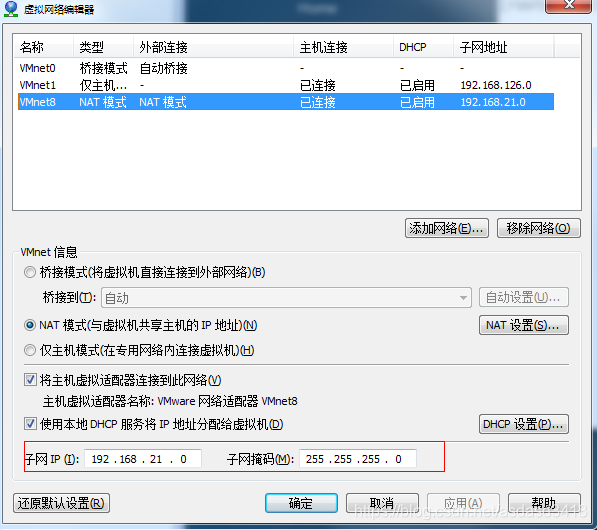Select the VMnet8 row
Image resolution: width=597 pixels, height=530 pixels.
pos(286,102)
